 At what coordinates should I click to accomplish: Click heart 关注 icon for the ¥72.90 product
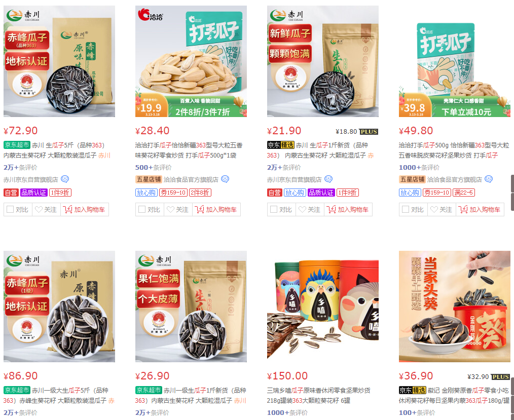(x=39, y=209)
